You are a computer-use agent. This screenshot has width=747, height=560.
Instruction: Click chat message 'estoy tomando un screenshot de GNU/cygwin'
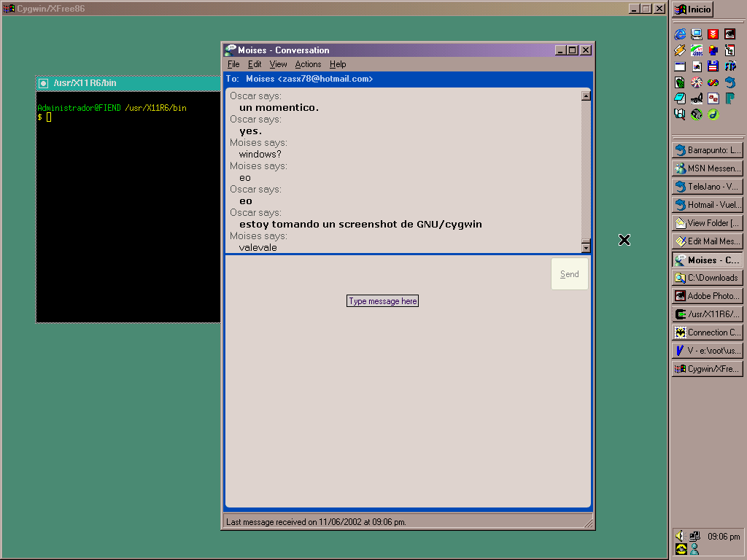tap(360, 225)
